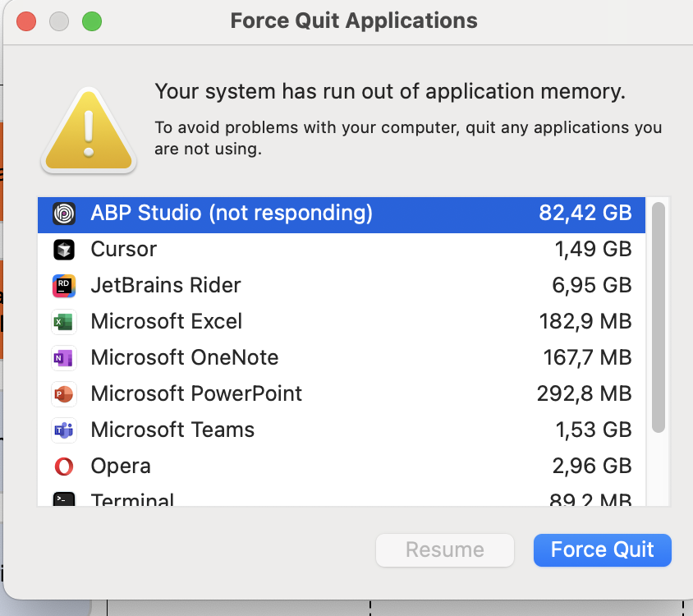Click the grayed-out Resume button
This screenshot has height=616, width=693.
tap(444, 550)
